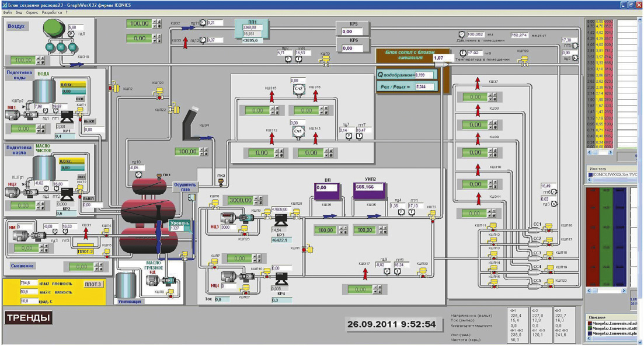Click the КШП28 valve icon

tap(296, 214)
